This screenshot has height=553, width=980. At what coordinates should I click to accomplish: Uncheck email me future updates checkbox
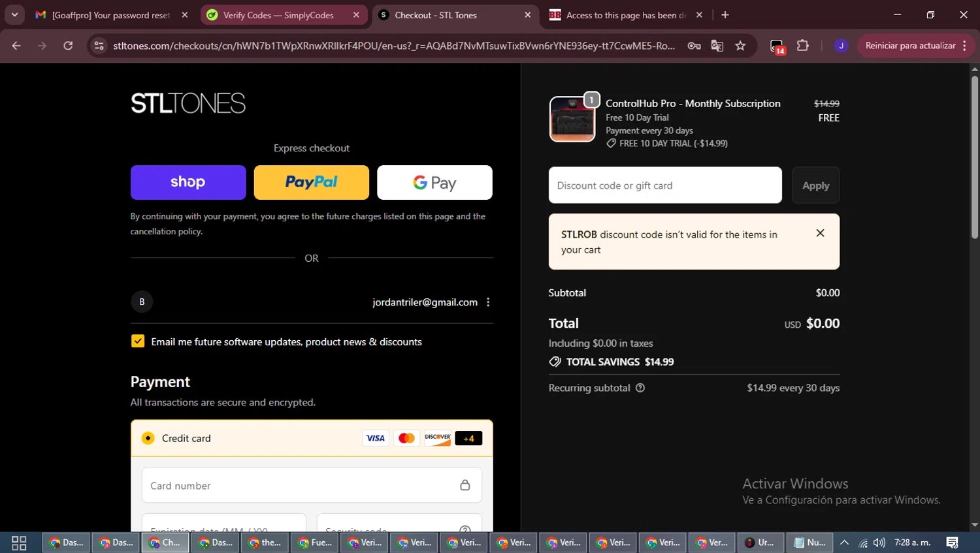coord(138,341)
